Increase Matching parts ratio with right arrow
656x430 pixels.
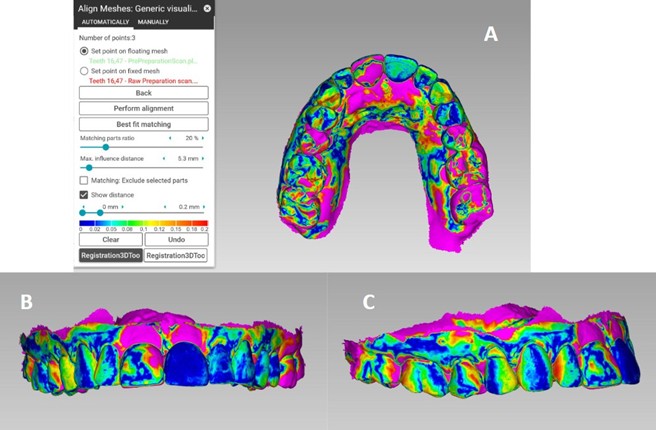(203, 138)
